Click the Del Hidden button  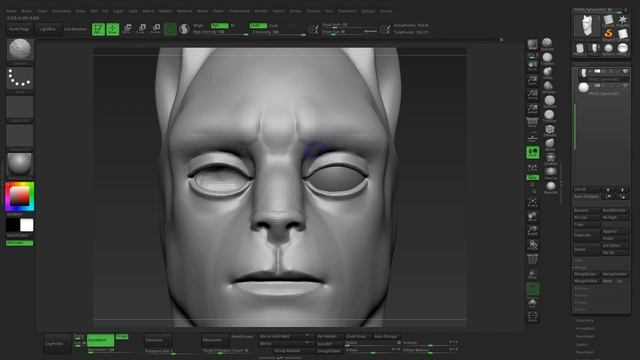click(327, 336)
